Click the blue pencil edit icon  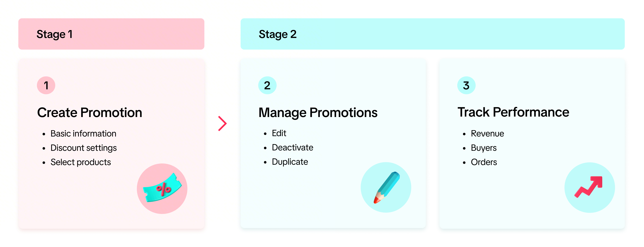coord(386,187)
